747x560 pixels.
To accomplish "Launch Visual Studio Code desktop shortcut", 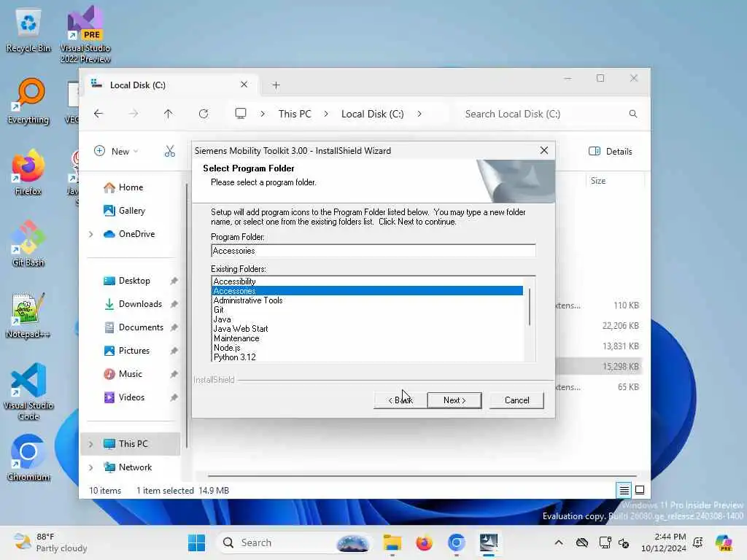I will 28,392.
